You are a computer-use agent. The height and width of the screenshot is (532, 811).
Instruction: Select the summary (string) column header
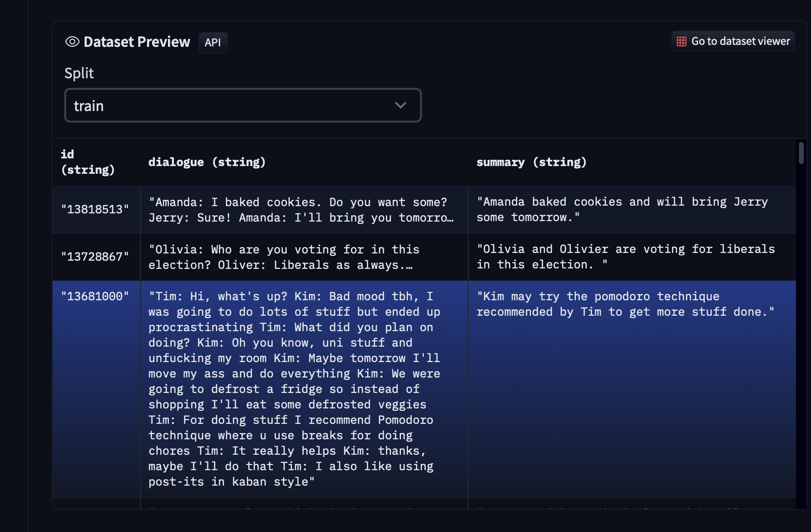531,162
